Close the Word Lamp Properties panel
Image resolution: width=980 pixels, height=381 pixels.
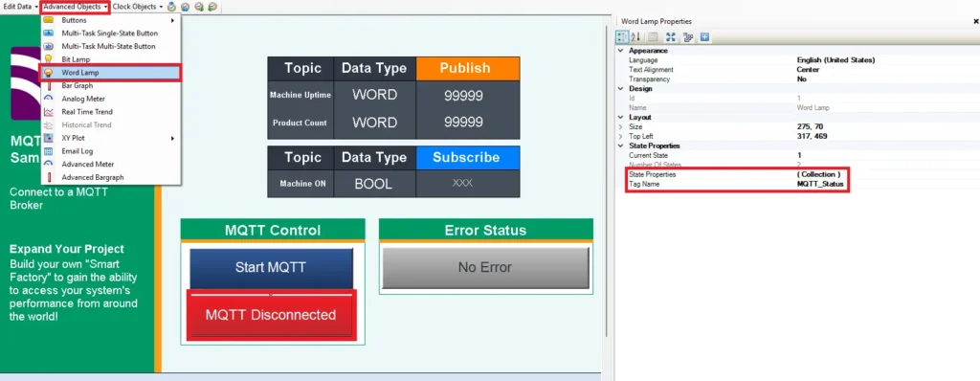pyautogui.click(x=975, y=21)
